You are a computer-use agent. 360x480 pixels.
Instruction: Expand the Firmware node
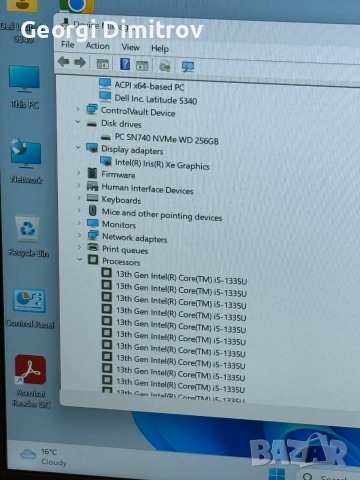click(79, 173)
